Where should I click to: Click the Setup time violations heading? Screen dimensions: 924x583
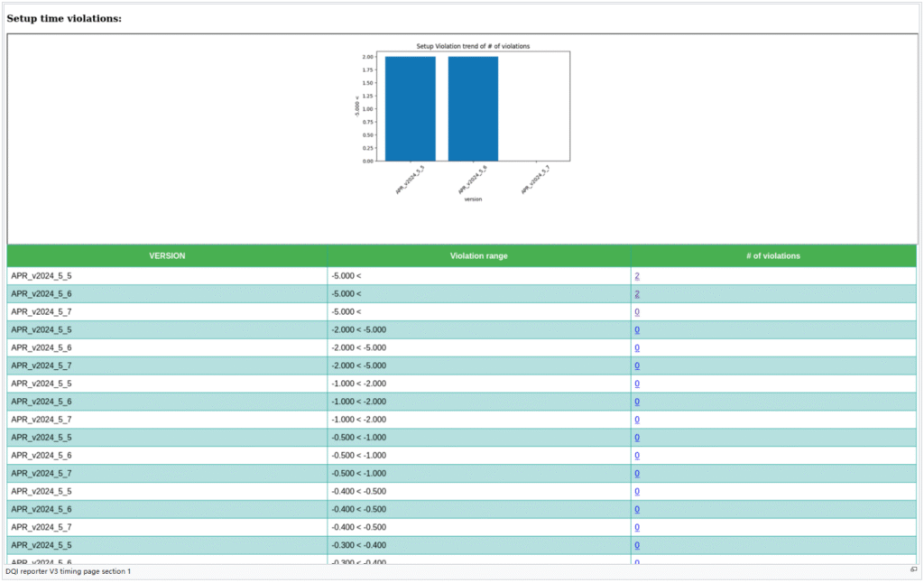tap(64, 18)
